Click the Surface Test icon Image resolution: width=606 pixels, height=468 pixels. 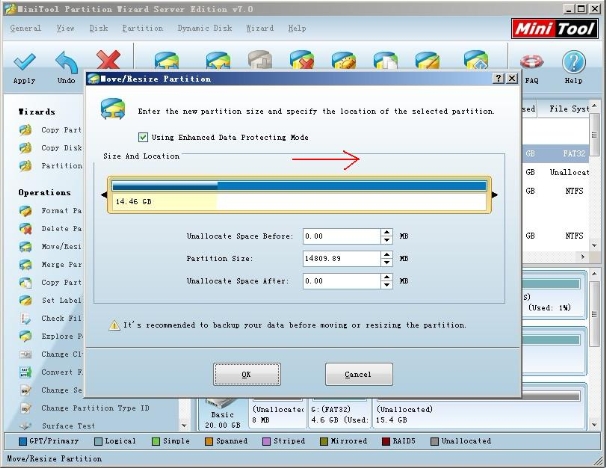coord(26,426)
